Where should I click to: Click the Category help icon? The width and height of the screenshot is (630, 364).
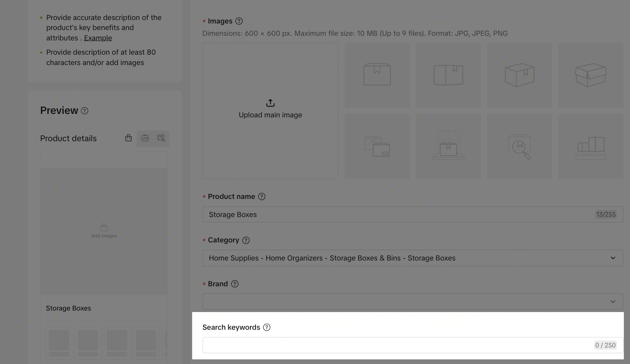point(246,240)
